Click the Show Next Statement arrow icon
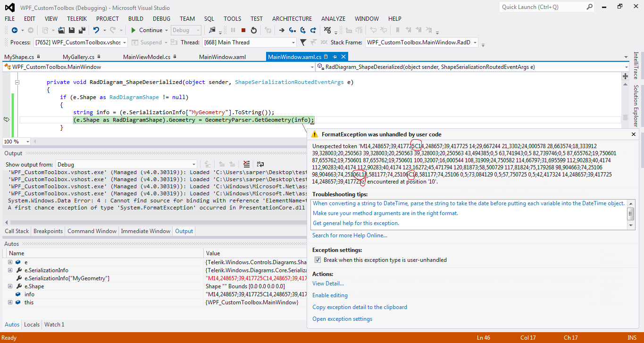Viewport: 644px width, 343px height. 282,30
